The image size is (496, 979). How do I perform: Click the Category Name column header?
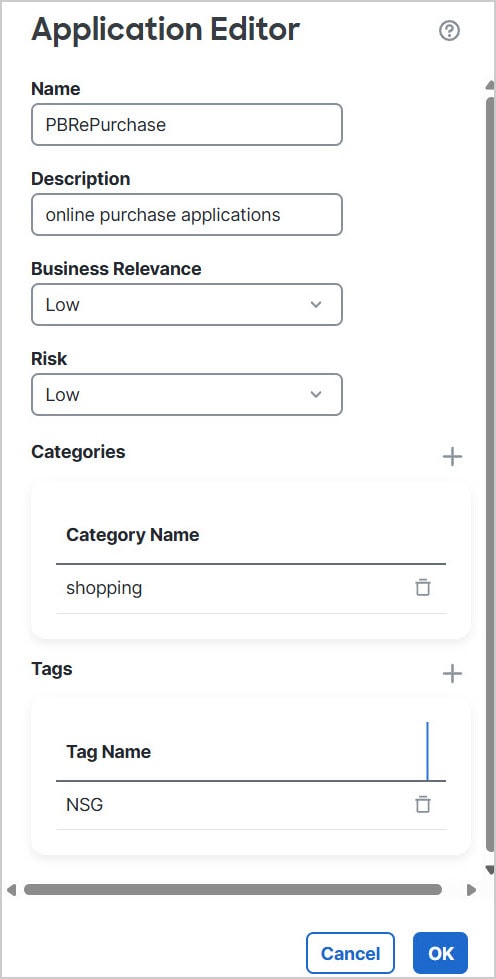132,535
